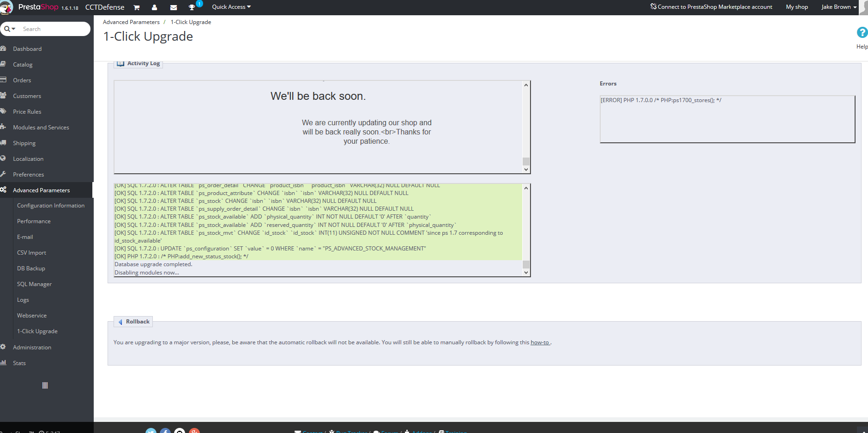
Task: Click the shopping cart icon in top bar
Action: click(x=137, y=7)
